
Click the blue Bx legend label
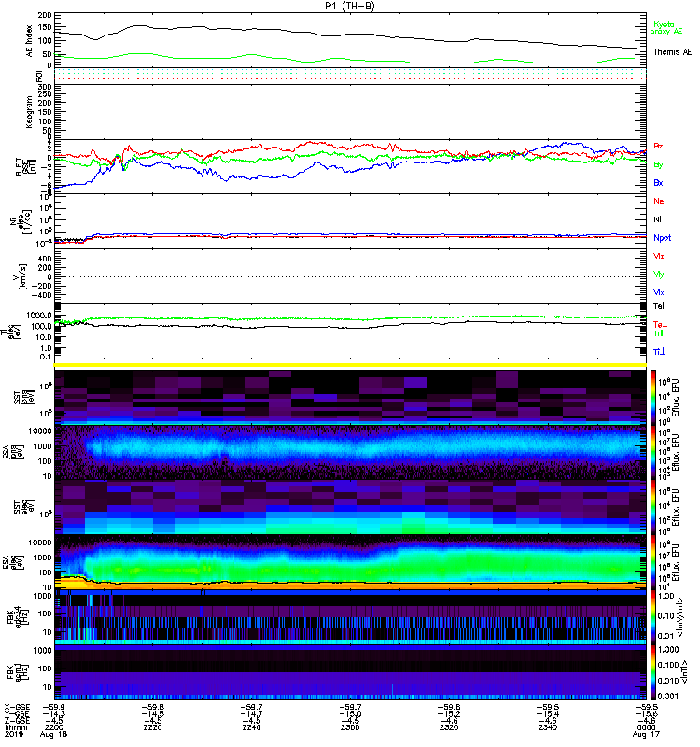[658, 183]
